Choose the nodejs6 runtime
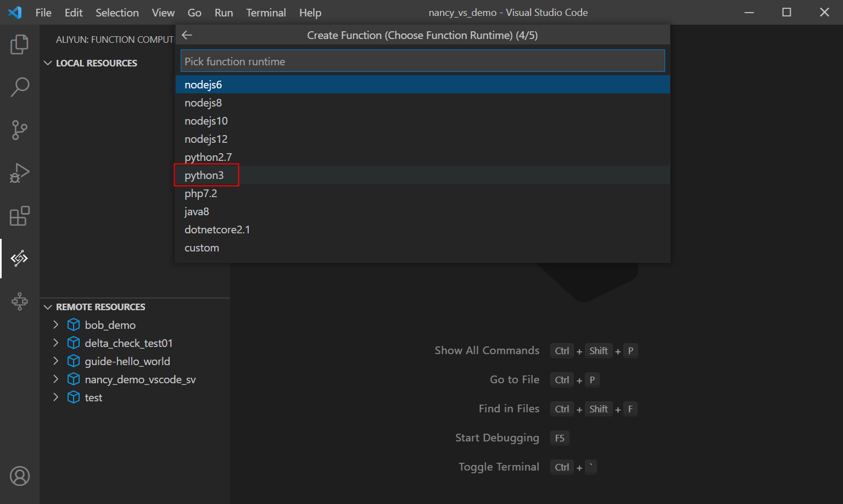The width and height of the screenshot is (843, 504). point(422,85)
